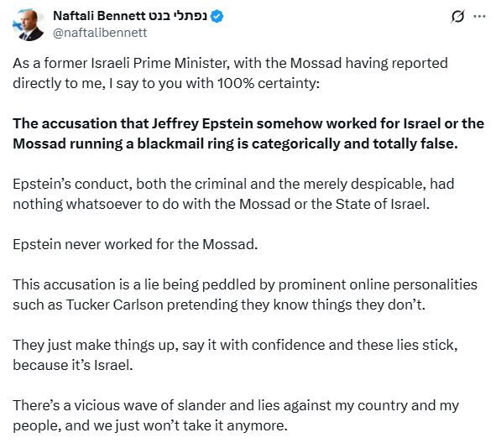496x448 pixels.
Task: Click the paragraph starting "As a former Israeli"
Action: (x=230, y=73)
